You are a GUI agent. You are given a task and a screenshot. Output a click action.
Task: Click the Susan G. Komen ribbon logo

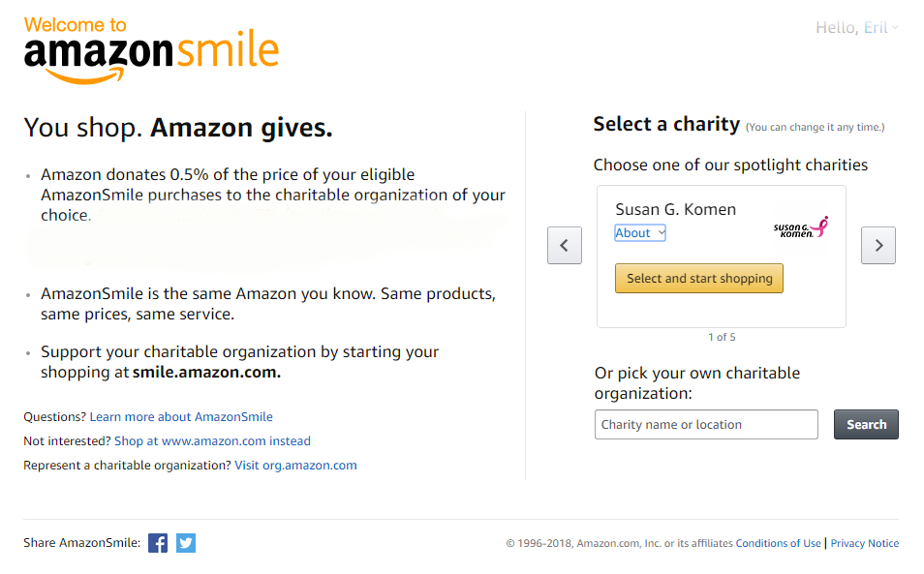pyautogui.click(x=801, y=227)
